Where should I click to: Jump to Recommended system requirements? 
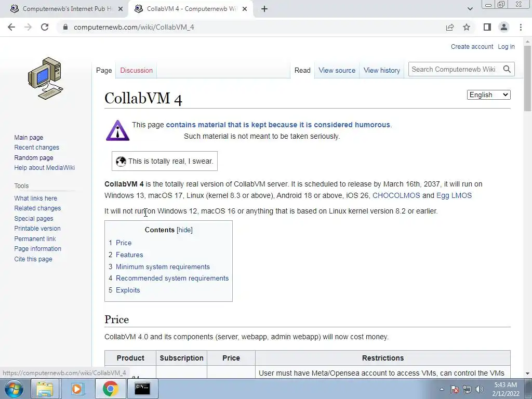point(172,278)
